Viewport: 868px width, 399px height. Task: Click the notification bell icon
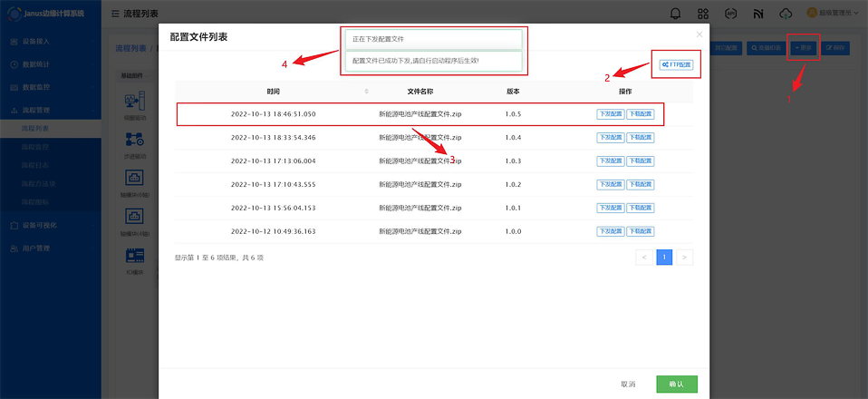pyautogui.click(x=675, y=14)
